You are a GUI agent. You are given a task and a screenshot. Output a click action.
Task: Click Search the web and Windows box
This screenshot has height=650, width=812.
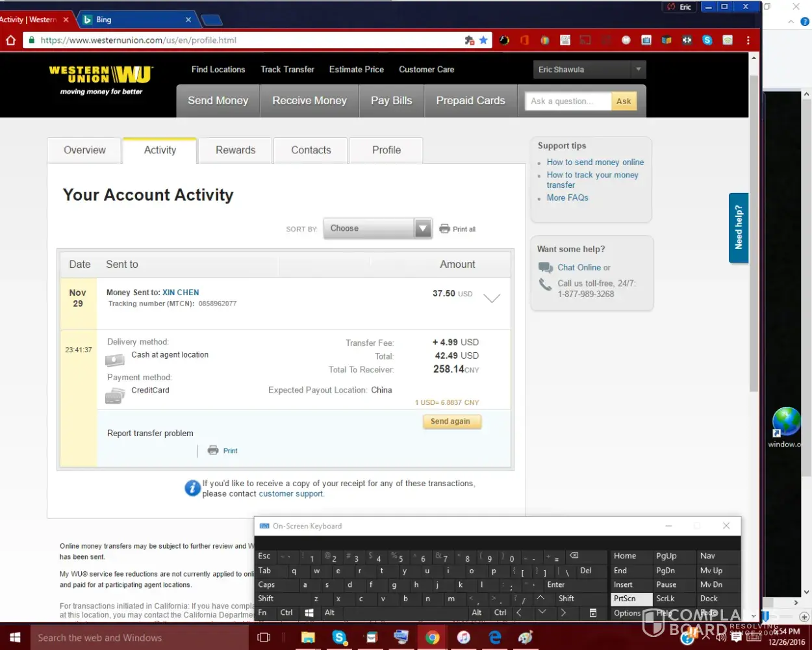point(140,638)
